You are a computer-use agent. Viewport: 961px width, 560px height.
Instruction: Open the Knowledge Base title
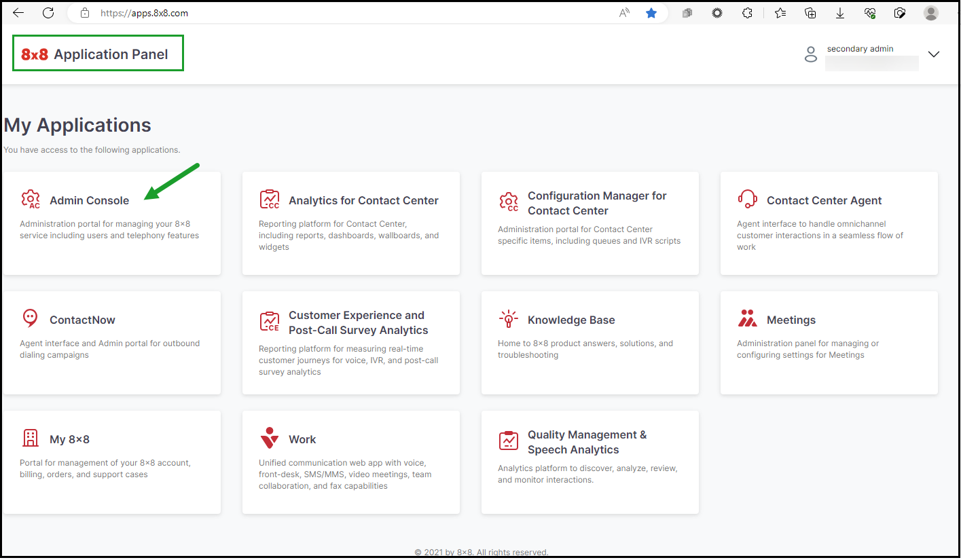[x=571, y=320]
